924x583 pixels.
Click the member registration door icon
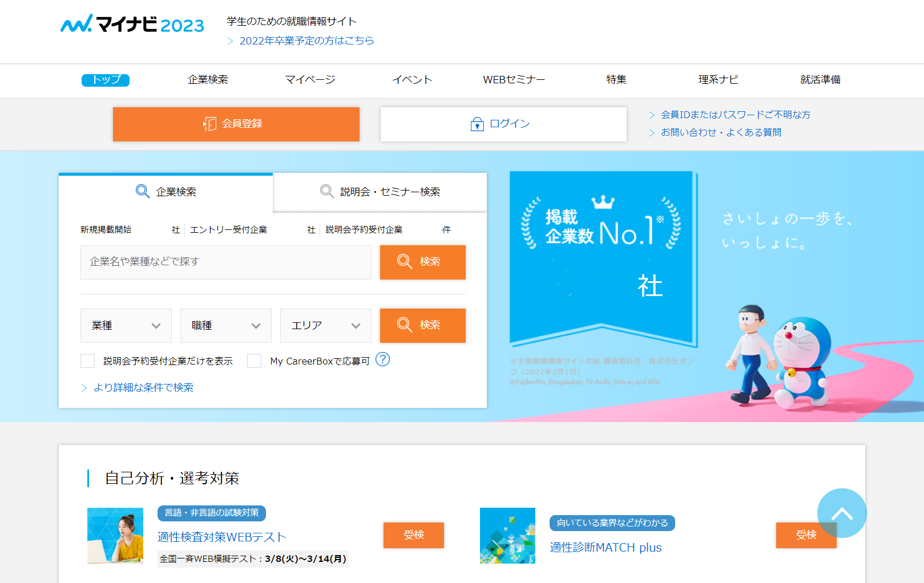(x=210, y=124)
